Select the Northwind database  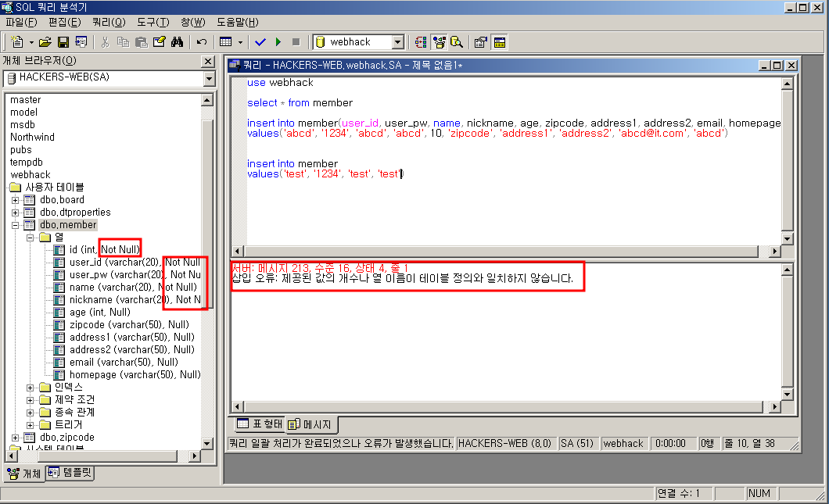32,138
